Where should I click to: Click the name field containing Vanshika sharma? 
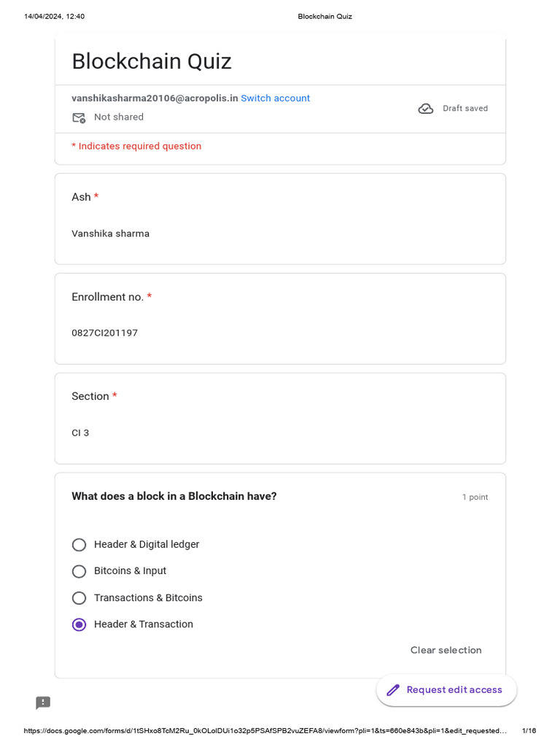pos(110,233)
